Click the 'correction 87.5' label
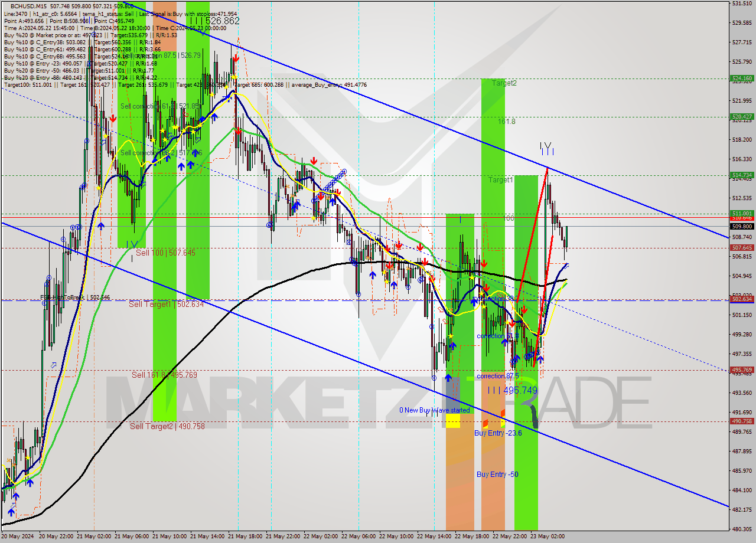This screenshot has width=756, height=543. point(497,376)
